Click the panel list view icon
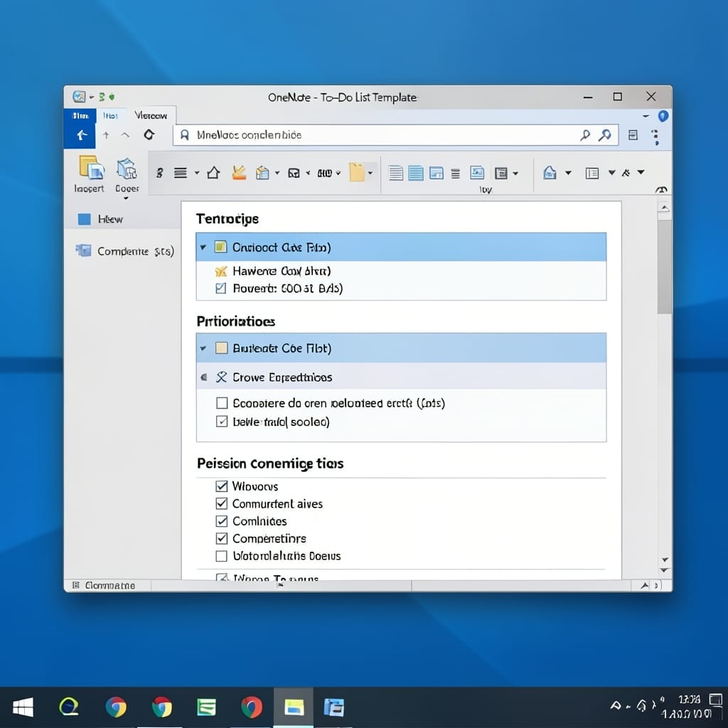The height and width of the screenshot is (728, 728). pyautogui.click(x=592, y=173)
